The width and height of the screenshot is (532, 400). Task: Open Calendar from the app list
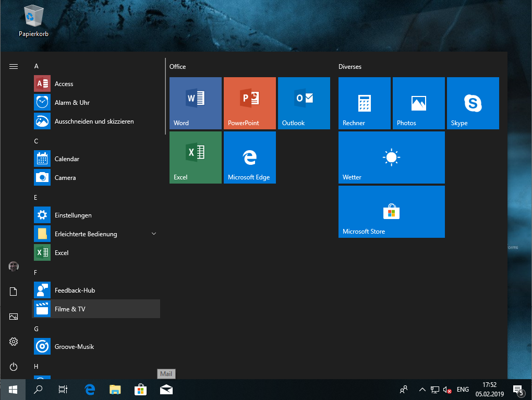point(96,159)
